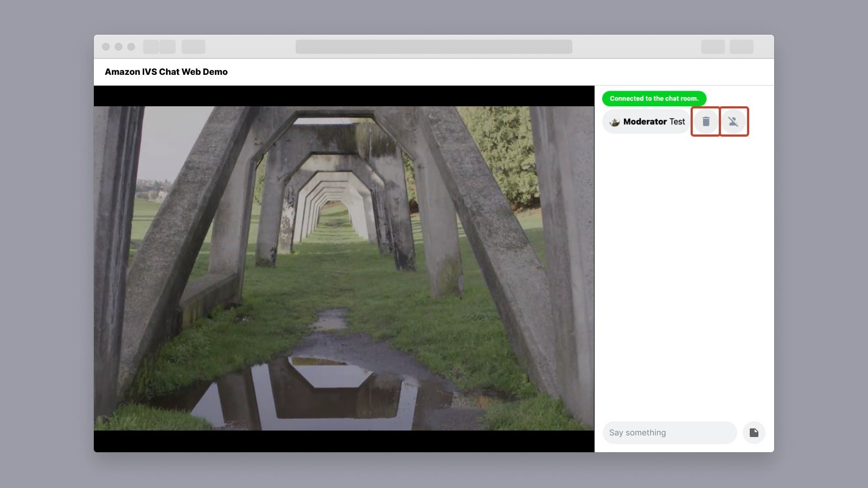The width and height of the screenshot is (868, 488).
Task: Delete the Moderator Test message with trash icon
Action: pyautogui.click(x=706, y=121)
